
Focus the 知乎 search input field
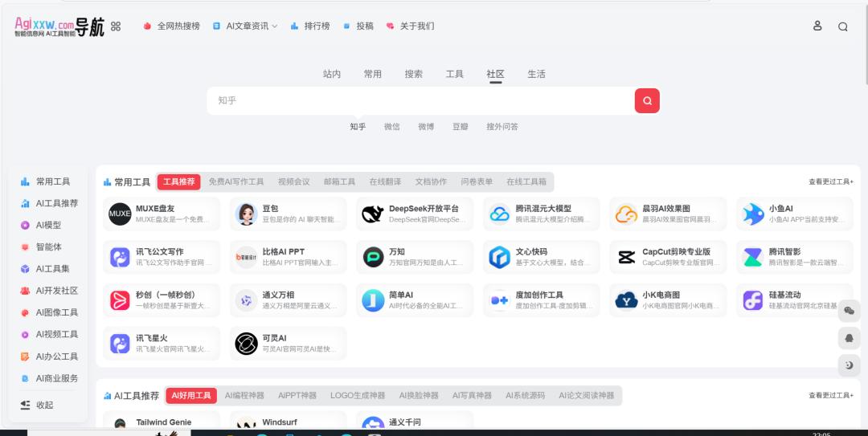point(420,100)
